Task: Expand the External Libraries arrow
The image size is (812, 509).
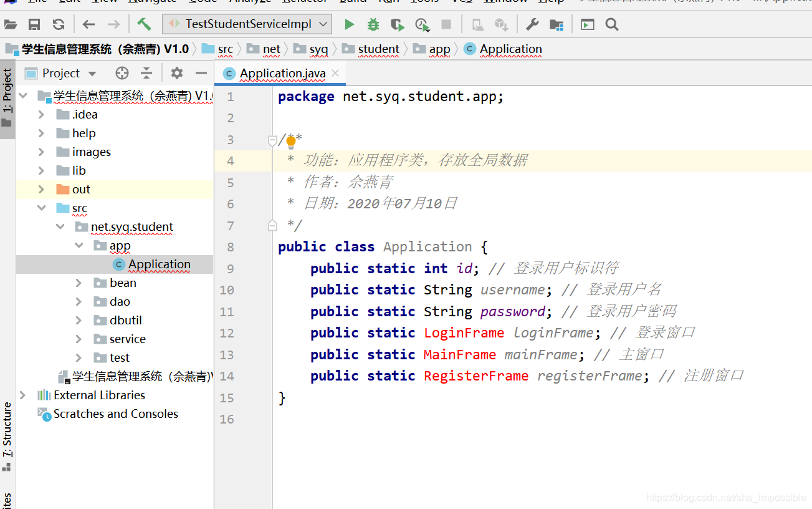Action: pyautogui.click(x=23, y=395)
